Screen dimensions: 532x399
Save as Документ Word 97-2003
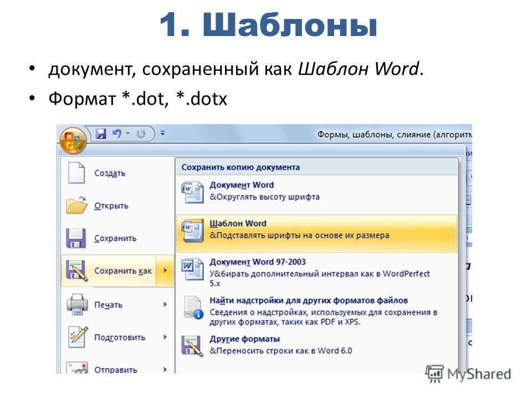(x=316, y=272)
